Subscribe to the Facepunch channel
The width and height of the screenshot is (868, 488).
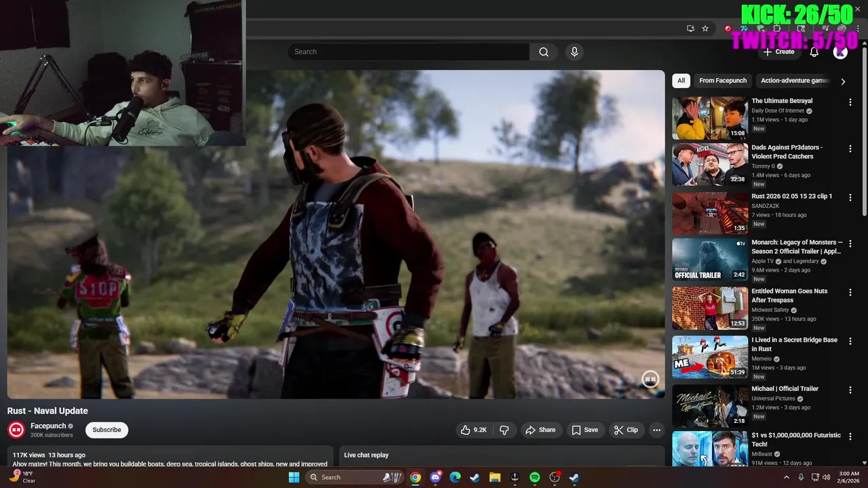tap(106, 430)
